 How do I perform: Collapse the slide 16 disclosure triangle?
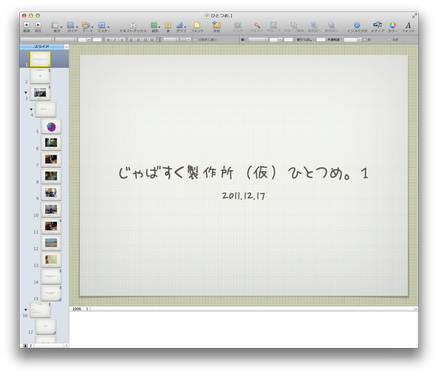point(26,310)
